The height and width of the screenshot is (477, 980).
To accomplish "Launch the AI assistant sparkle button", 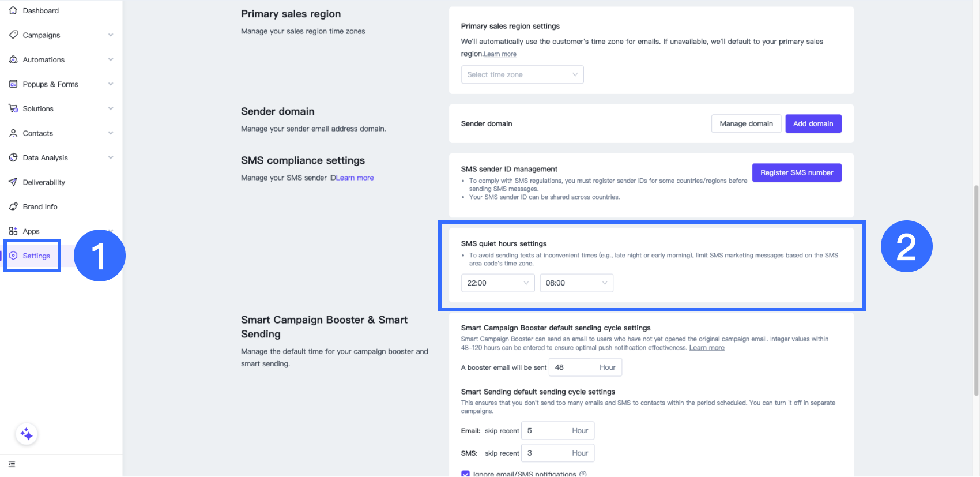I will pyautogui.click(x=27, y=434).
